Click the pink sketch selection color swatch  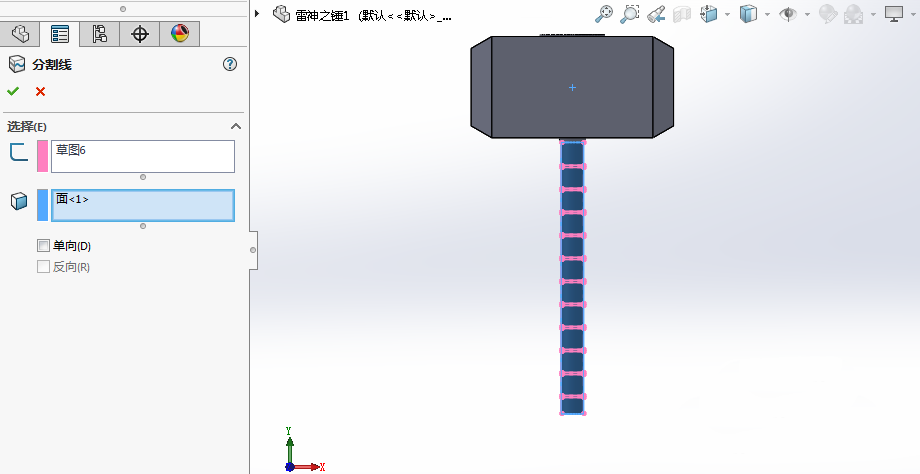42,156
